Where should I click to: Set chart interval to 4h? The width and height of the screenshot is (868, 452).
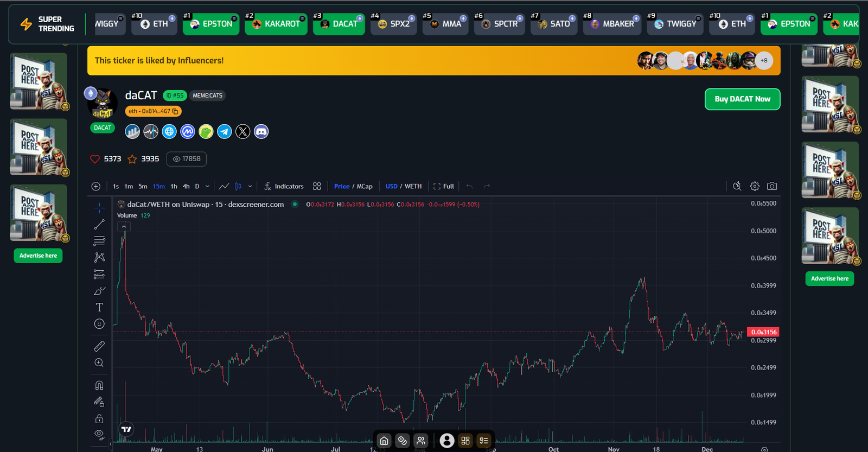[186, 186]
